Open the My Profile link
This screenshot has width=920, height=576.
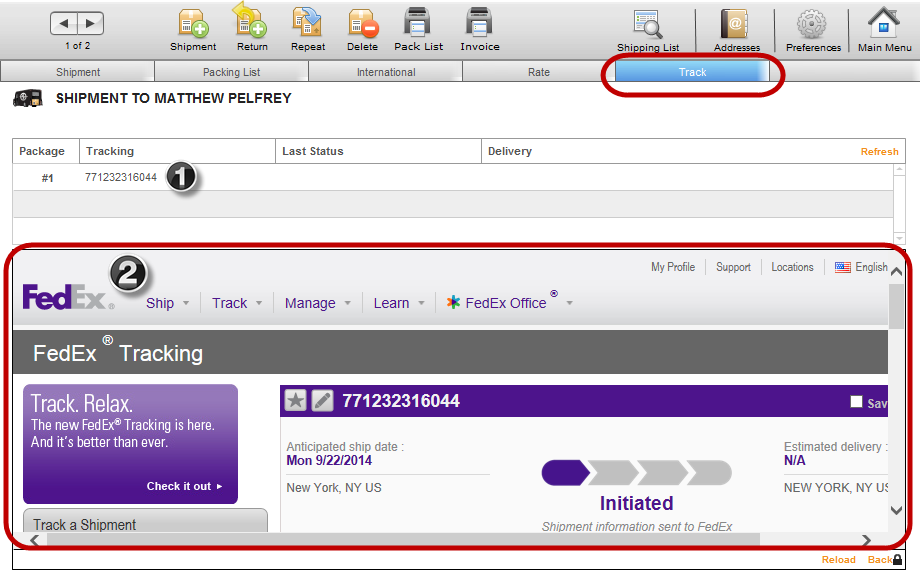672,267
